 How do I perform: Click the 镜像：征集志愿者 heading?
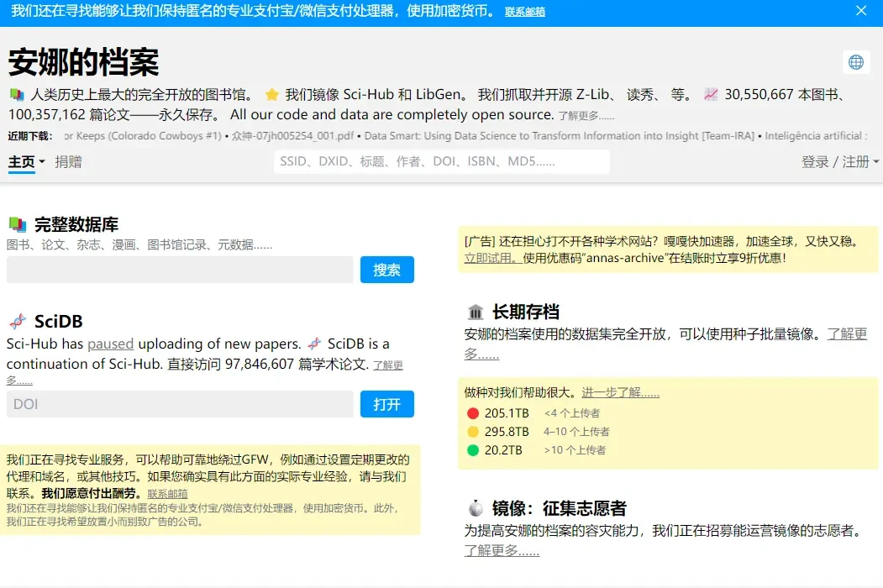(x=560, y=508)
